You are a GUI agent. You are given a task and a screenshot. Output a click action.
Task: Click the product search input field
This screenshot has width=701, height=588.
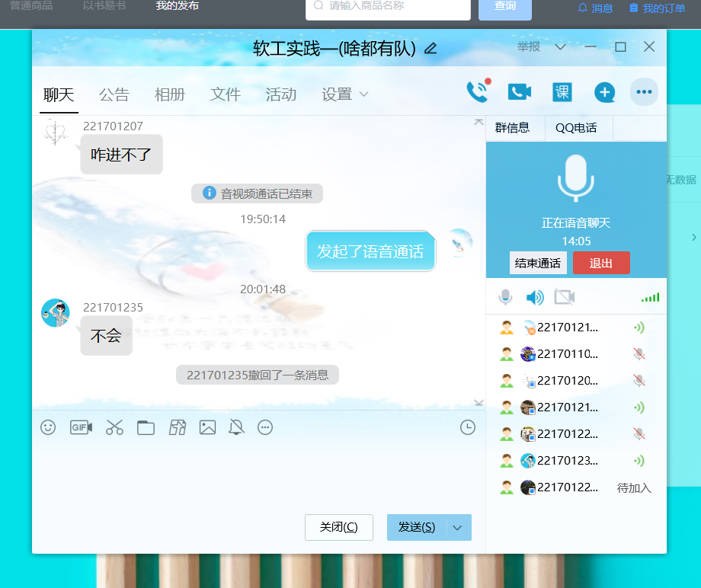[389, 10]
